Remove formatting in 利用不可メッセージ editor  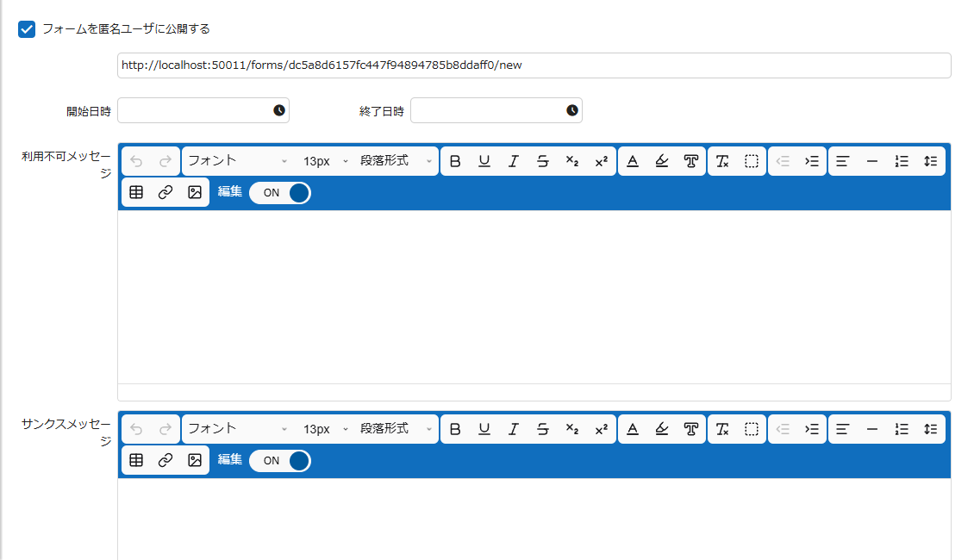(721, 161)
